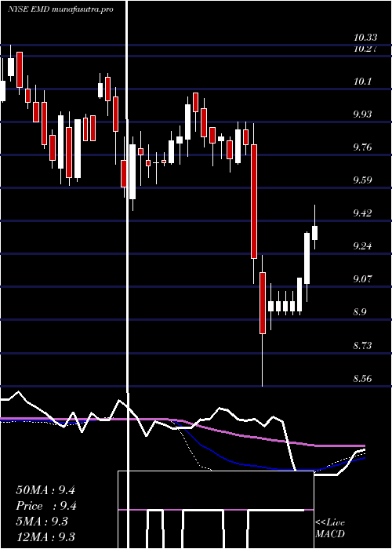Click the 50MA : 9.4 readout
The height and width of the screenshot is (549, 392).
[45, 490]
